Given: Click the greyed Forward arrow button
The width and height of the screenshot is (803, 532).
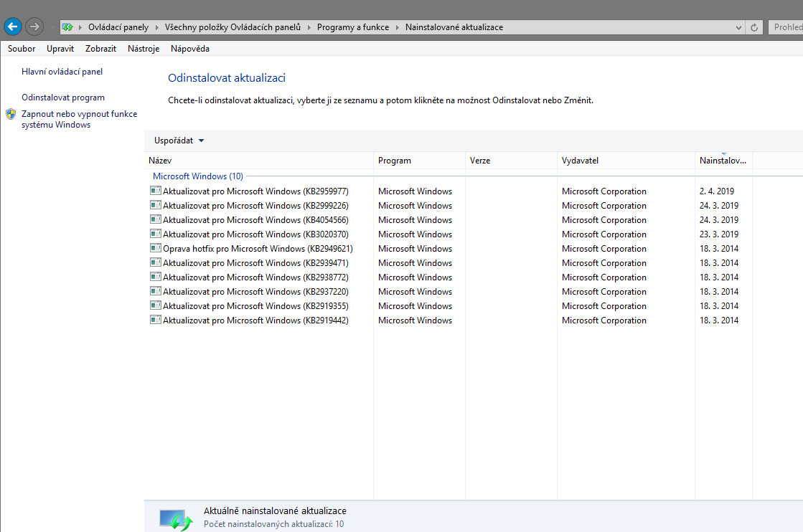Looking at the screenshot, I should pos(34,27).
